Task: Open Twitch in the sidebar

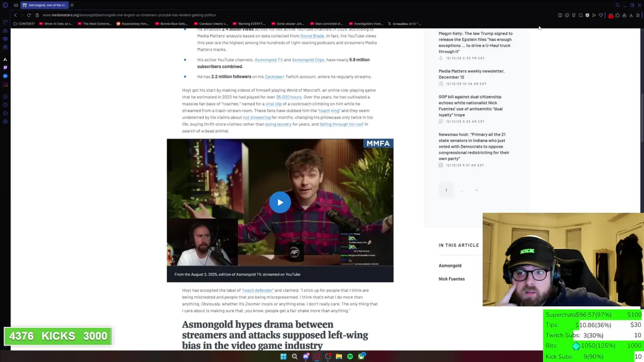Action: 5,67
